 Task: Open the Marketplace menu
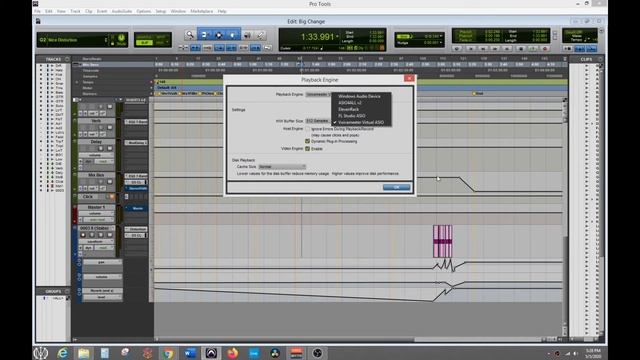coord(202,11)
